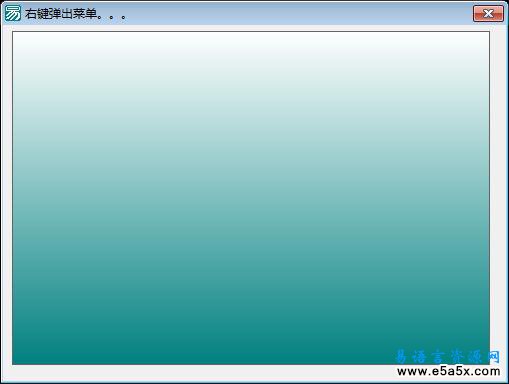Click the 易 character in the blue watermark
Viewport: 509px width, 384px height.
(402, 357)
